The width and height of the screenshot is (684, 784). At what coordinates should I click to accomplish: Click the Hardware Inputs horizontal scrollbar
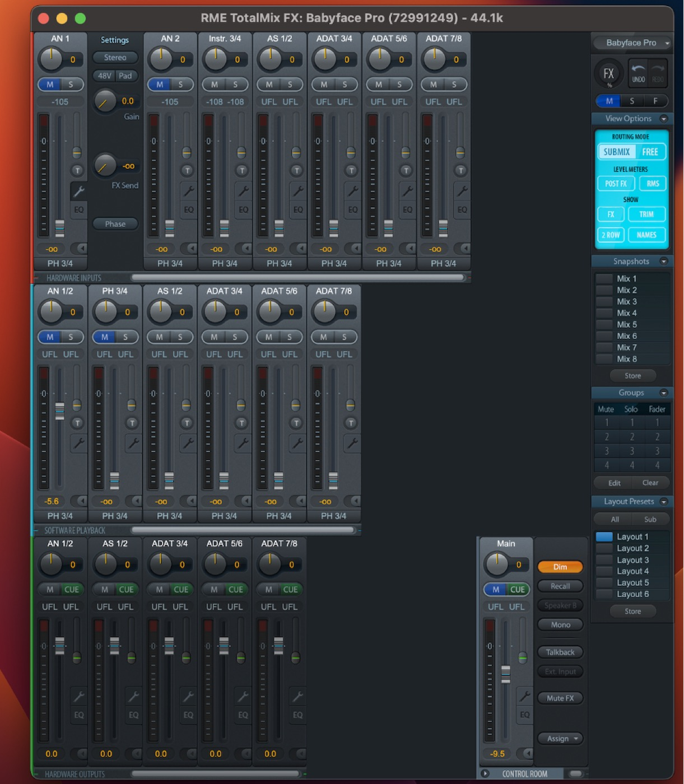click(297, 277)
